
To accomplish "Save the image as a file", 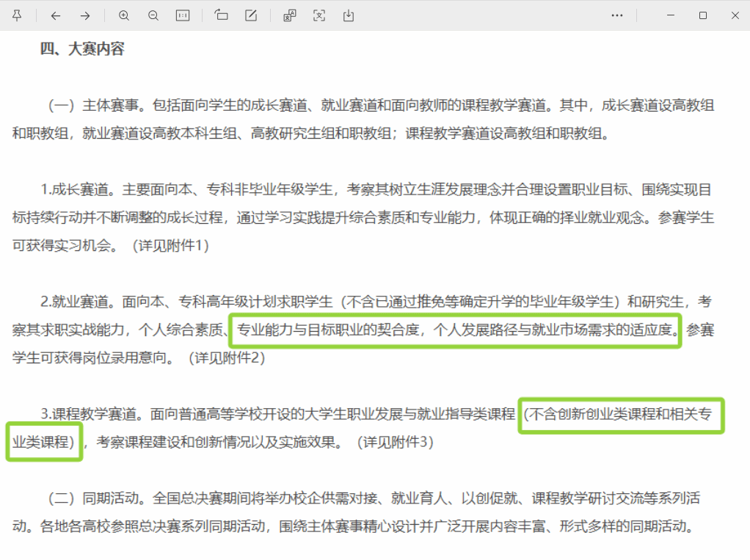I will (x=349, y=15).
